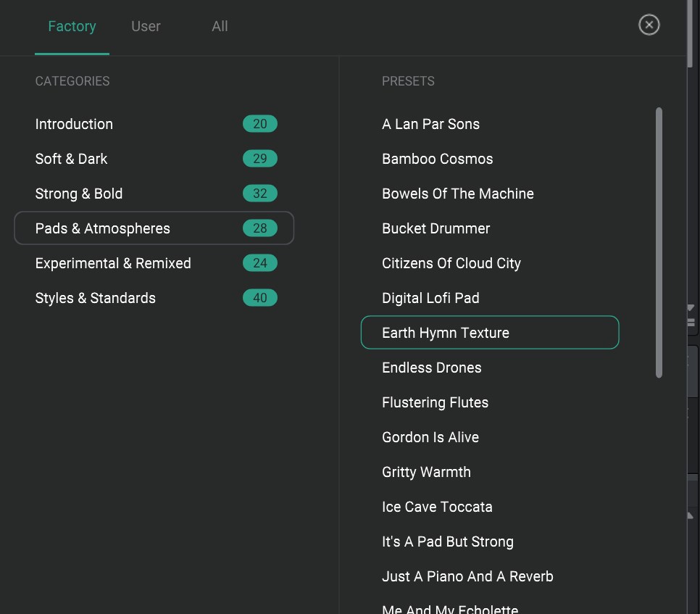700x614 pixels.
Task: Open the All presets tab
Action: pyautogui.click(x=220, y=27)
